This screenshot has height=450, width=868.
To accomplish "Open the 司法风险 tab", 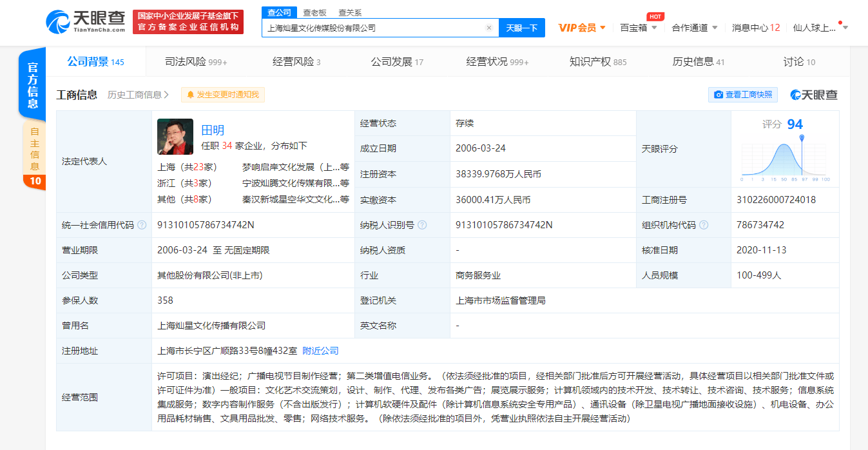I will 196,62.
